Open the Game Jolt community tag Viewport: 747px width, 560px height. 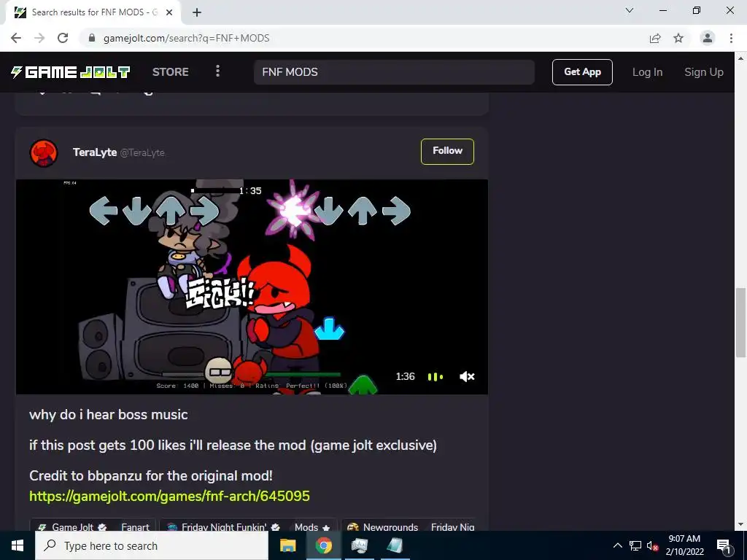72,527
